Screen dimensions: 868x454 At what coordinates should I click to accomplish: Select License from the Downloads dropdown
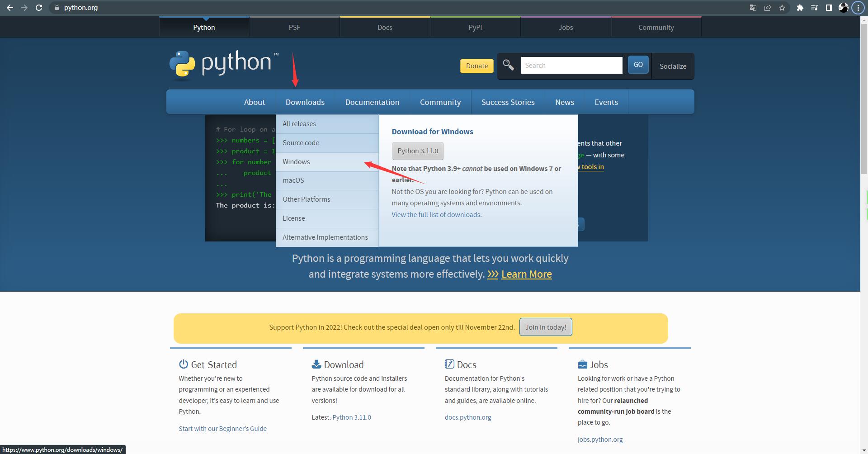327,218
